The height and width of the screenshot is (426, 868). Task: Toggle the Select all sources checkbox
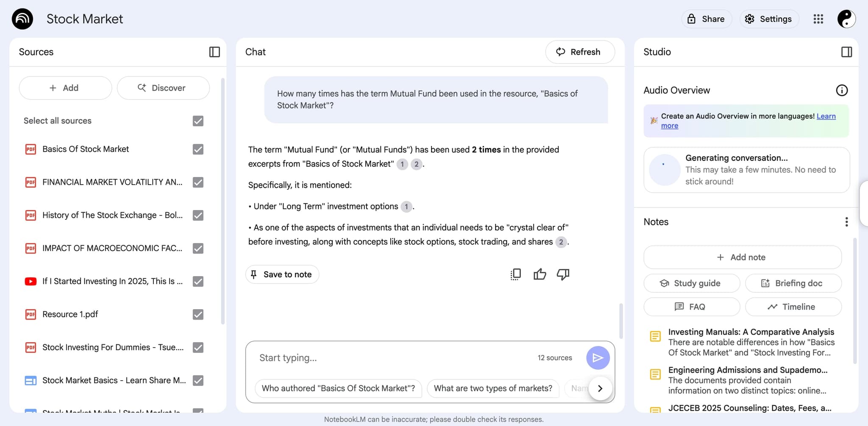198,121
